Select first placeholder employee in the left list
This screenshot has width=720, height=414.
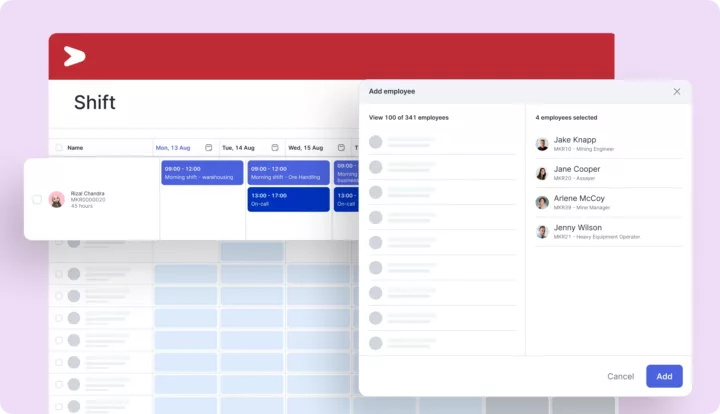[376, 142]
